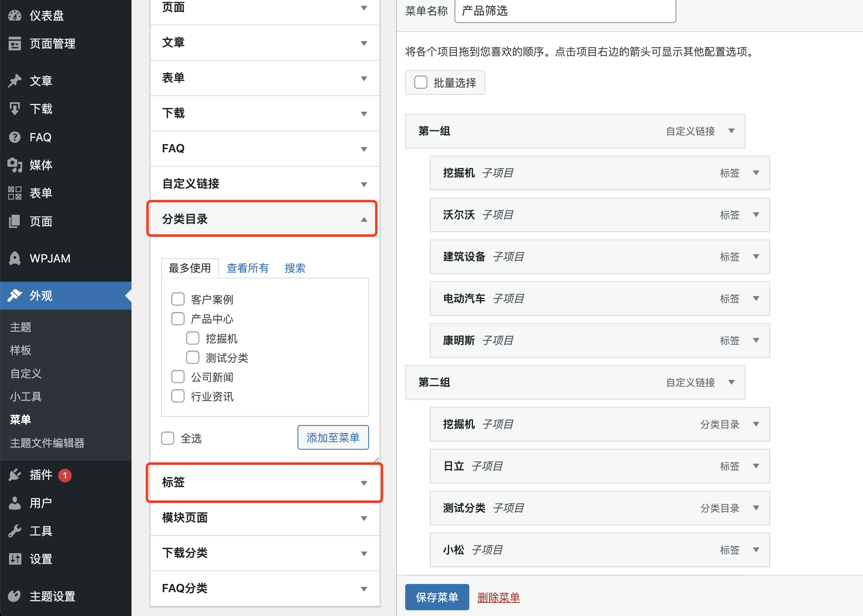Collapse the 分类目录 panel
This screenshot has height=616, width=863.
pyautogui.click(x=364, y=219)
